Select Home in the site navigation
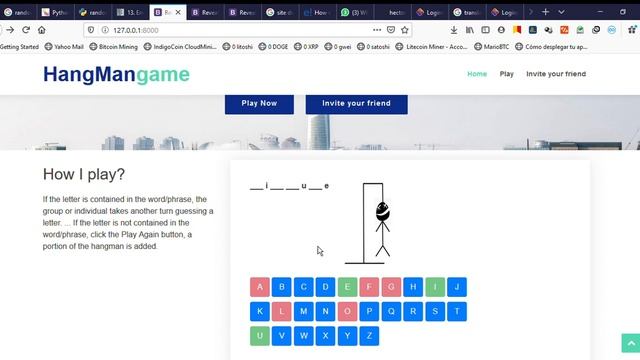Viewport: 640px width, 360px height. (477, 74)
